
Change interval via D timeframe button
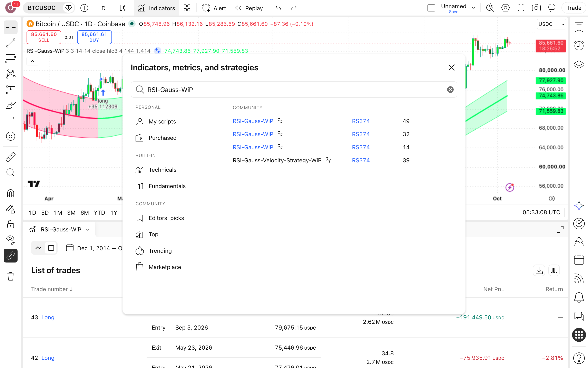(104, 8)
